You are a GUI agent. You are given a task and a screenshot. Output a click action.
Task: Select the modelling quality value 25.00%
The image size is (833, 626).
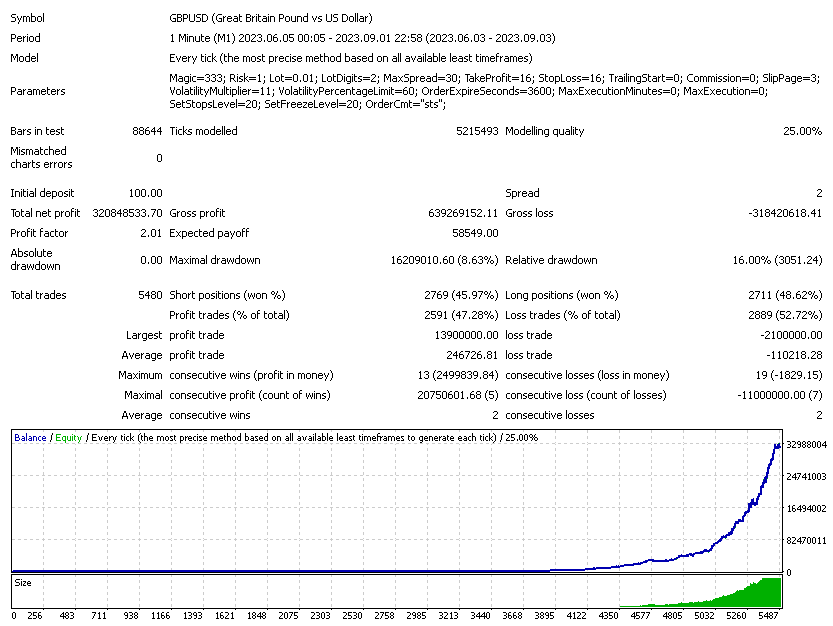tap(802, 131)
